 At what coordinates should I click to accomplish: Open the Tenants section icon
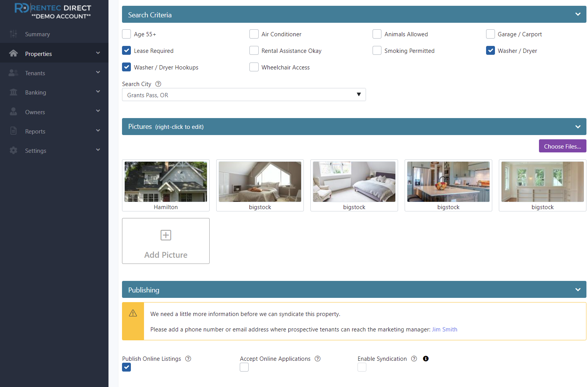point(14,73)
